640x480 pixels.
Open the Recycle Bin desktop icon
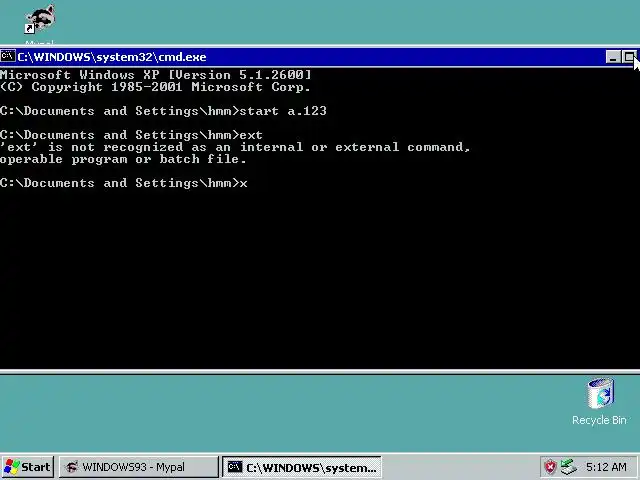(x=600, y=393)
